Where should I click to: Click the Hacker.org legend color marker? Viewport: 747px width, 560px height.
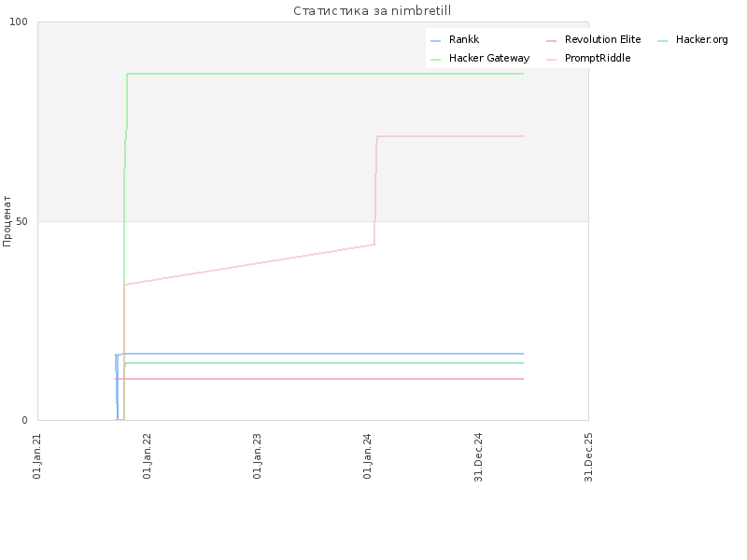tap(662, 41)
